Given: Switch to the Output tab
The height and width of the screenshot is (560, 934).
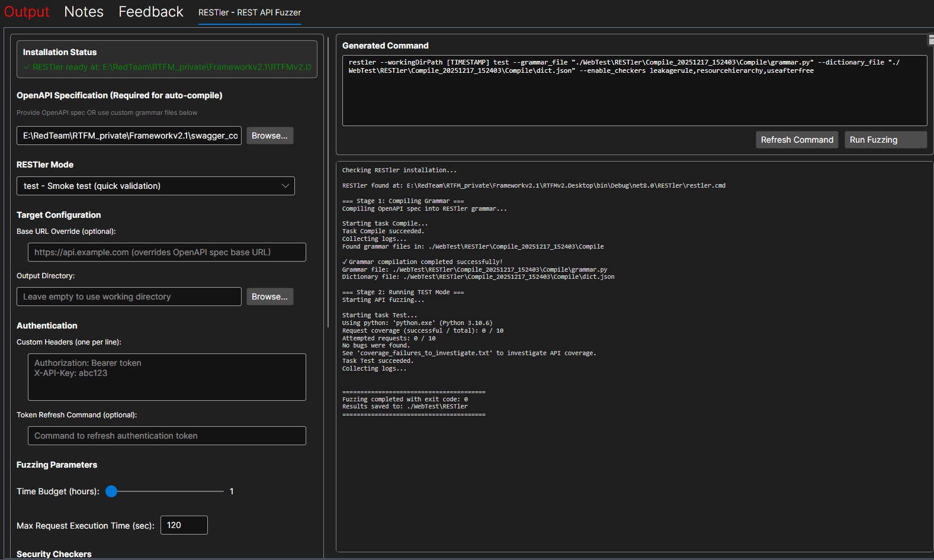Looking at the screenshot, I should pos(27,12).
